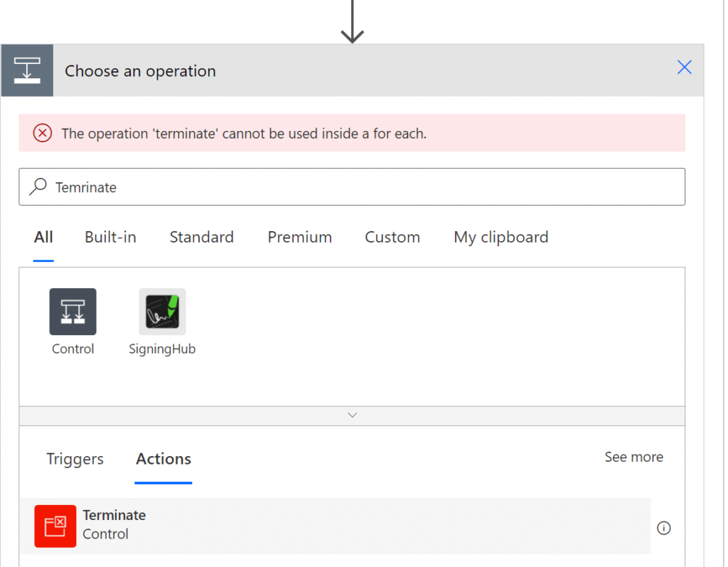The width and height of the screenshot is (728, 567).
Task: Click the Choose an operation title text
Action: pyautogui.click(x=140, y=71)
